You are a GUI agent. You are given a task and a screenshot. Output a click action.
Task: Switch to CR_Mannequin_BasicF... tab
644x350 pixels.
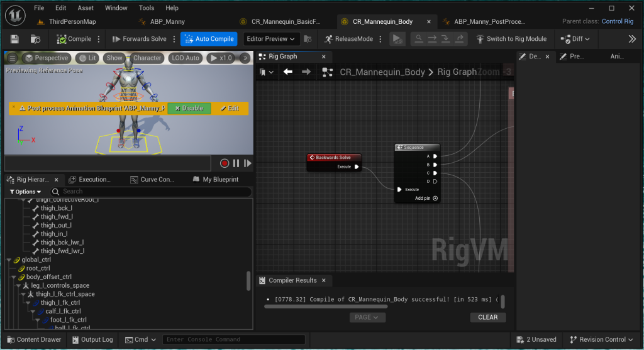point(286,22)
